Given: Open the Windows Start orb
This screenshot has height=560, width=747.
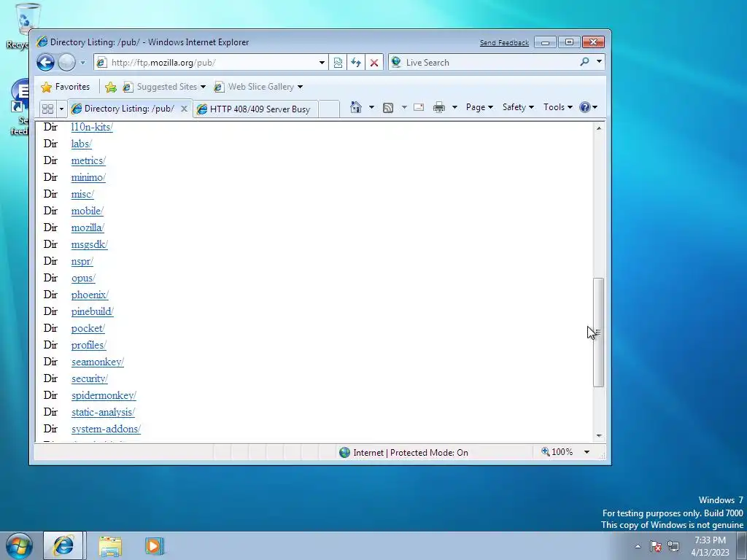Looking at the screenshot, I should point(20,545).
